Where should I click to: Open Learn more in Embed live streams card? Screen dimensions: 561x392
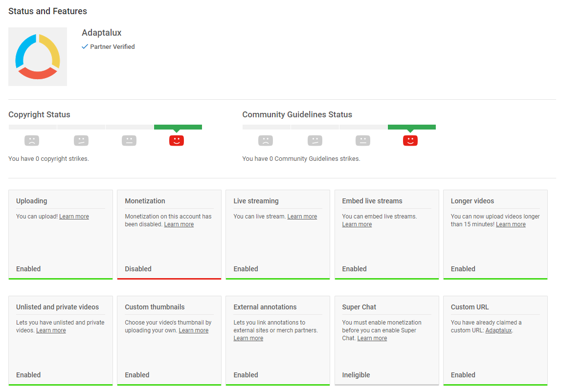click(x=357, y=224)
